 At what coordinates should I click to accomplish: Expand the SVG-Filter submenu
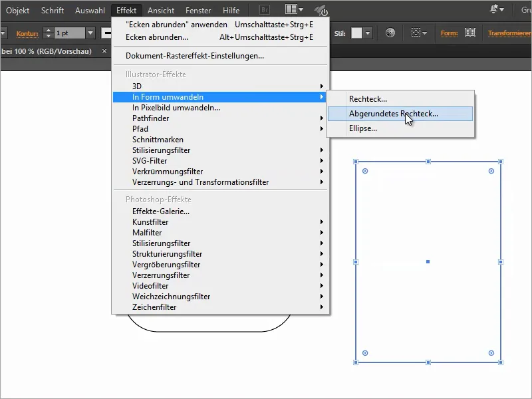tap(220, 161)
